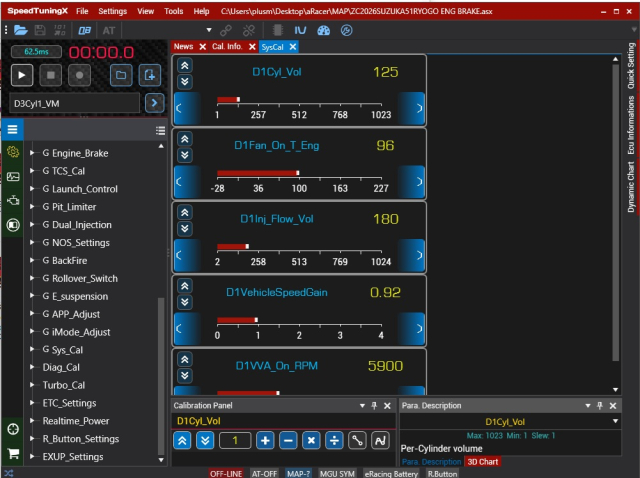Click the multiply button in Calibration Panel
The image size is (640, 478).
click(x=311, y=440)
